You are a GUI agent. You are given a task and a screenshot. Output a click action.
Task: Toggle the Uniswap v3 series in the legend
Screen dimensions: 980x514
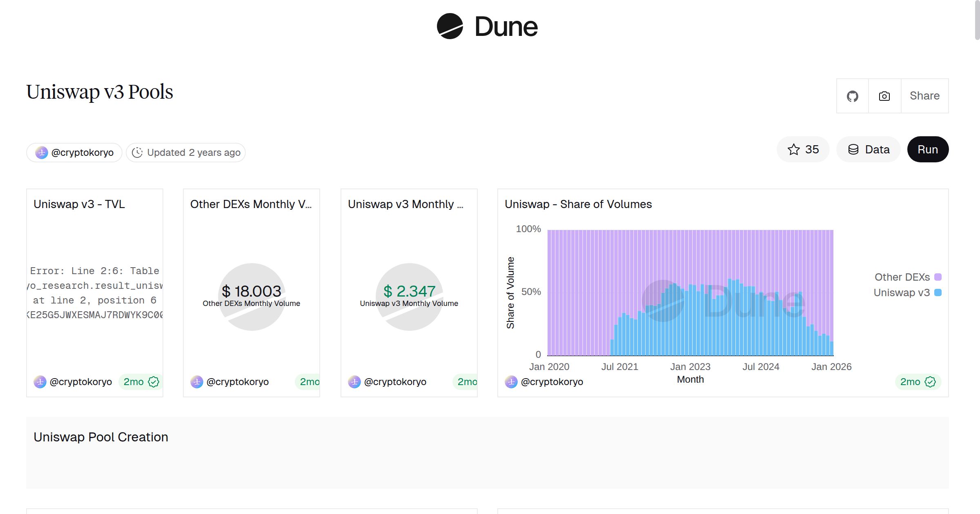click(x=902, y=292)
